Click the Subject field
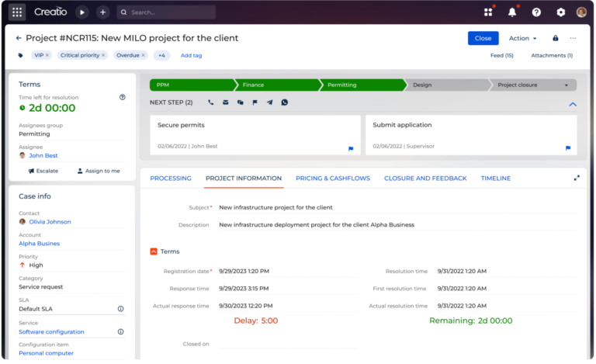This screenshot has height=364, width=596. (x=397, y=207)
